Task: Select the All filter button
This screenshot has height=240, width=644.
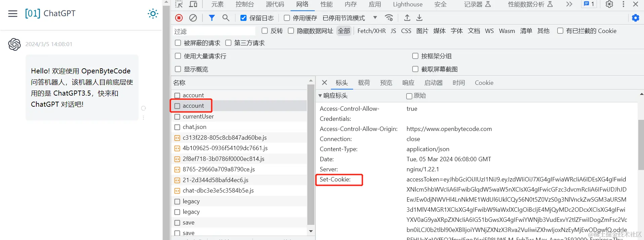Action: [344, 31]
